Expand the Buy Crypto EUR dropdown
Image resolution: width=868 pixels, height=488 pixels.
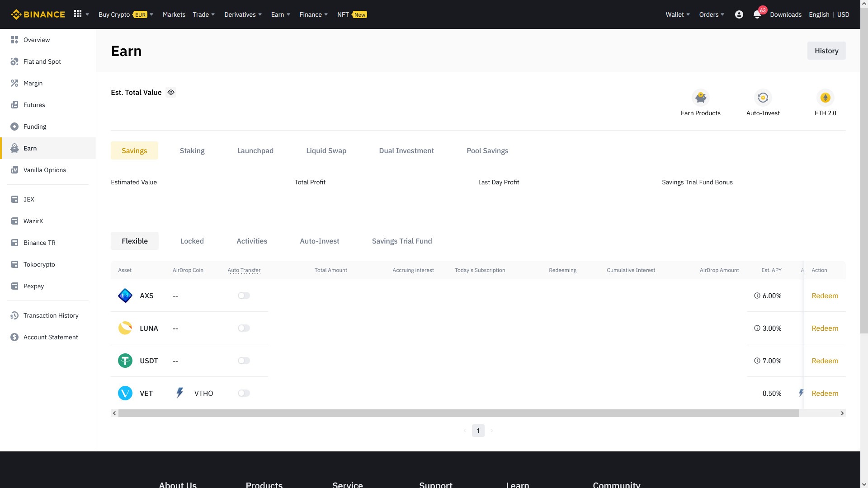[126, 14]
